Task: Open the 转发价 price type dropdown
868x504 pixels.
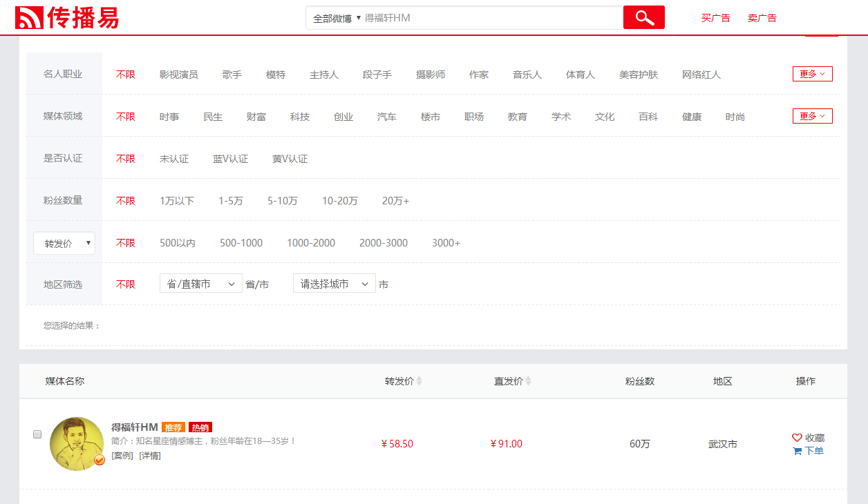Action: pos(64,243)
